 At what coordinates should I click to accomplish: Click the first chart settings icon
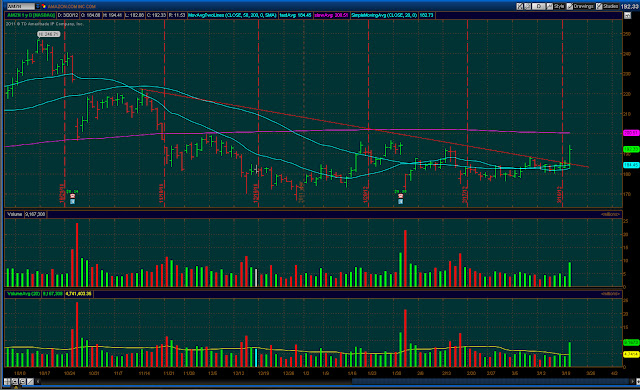[520, 7]
